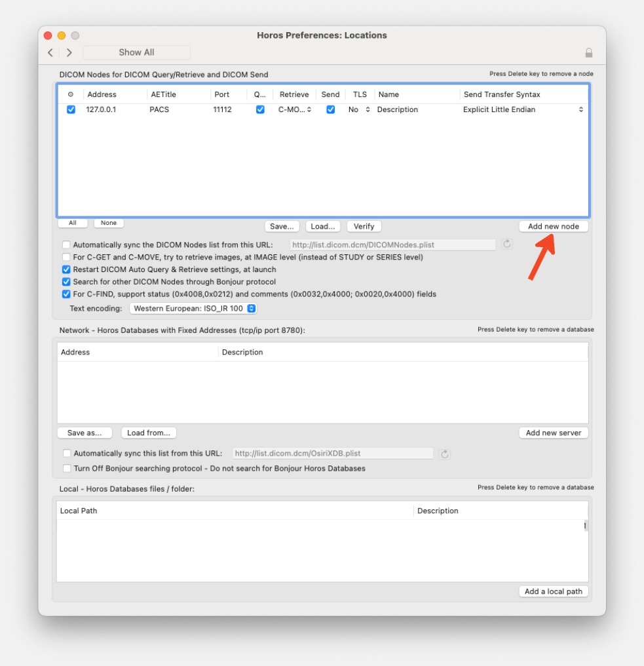Select the Address column header in the nodes table
Image resolution: width=644 pixels, height=666 pixels.
[x=102, y=94]
